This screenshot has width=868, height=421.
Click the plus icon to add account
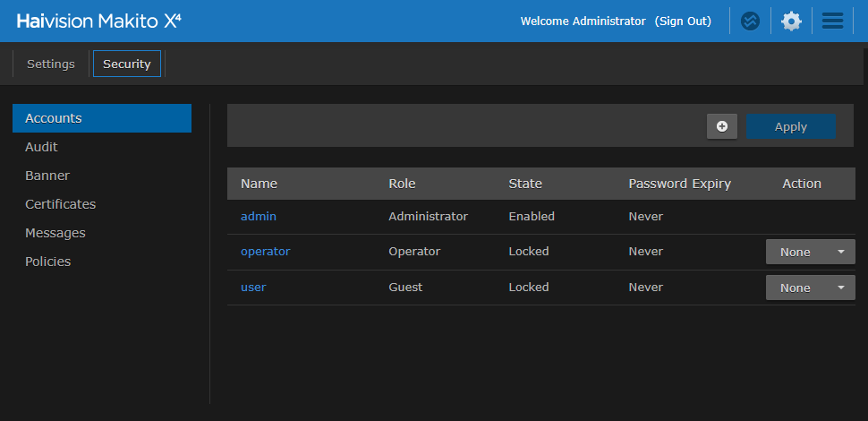[722, 126]
